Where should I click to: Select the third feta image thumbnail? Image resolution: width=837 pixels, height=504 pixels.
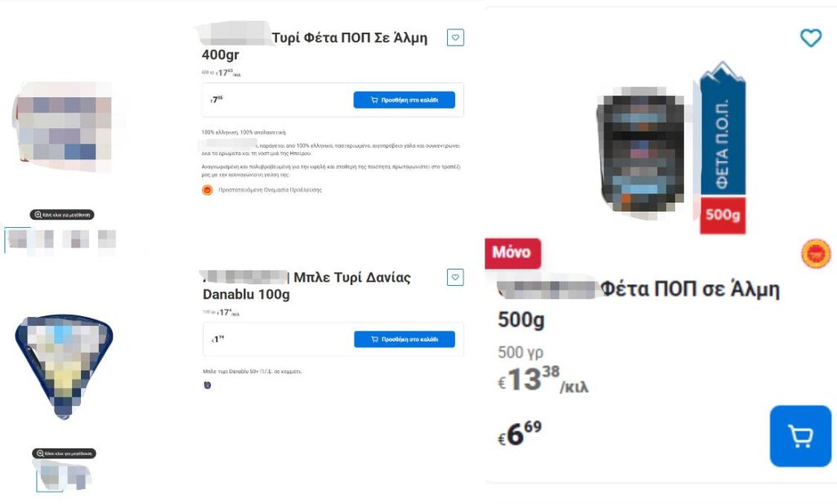76,239
